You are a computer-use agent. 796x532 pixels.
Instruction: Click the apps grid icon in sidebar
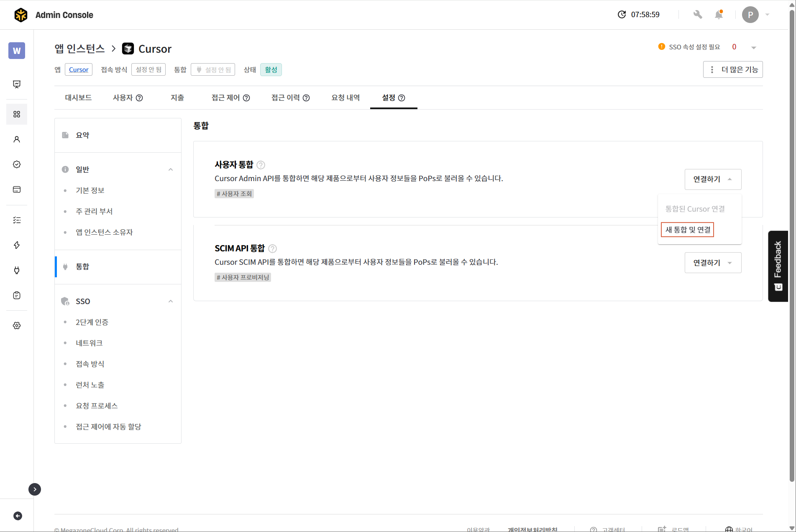tap(17, 114)
